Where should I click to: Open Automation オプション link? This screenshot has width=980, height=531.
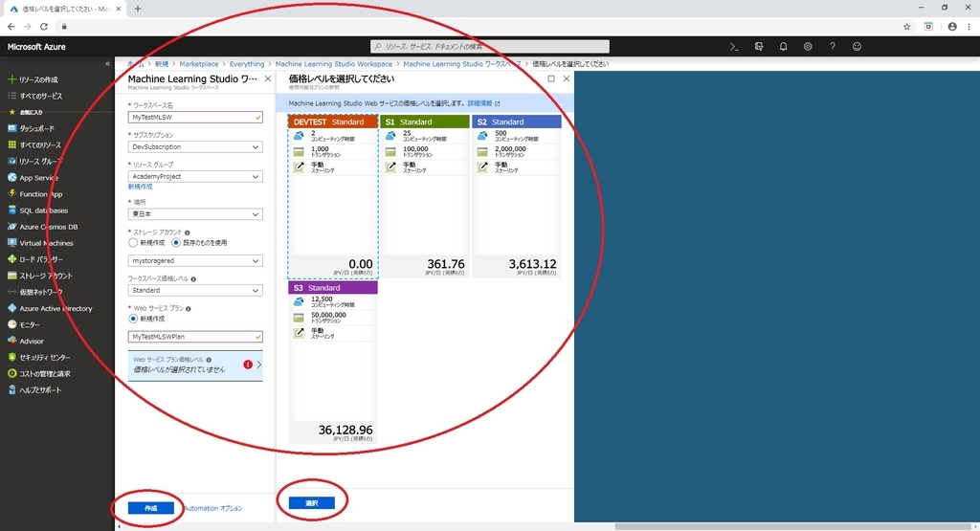click(212, 508)
